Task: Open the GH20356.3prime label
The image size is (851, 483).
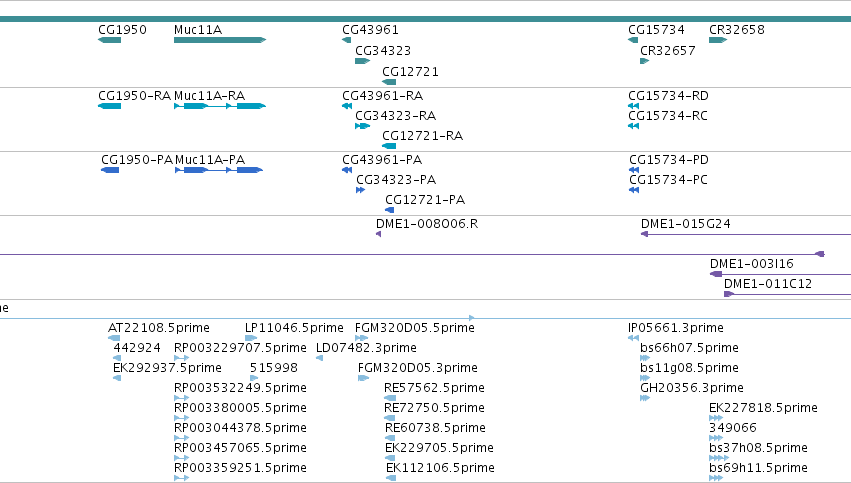Action: (x=691, y=388)
